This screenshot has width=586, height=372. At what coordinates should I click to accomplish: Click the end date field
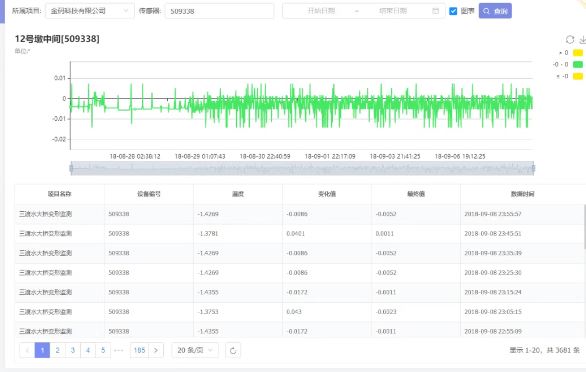[x=392, y=11]
